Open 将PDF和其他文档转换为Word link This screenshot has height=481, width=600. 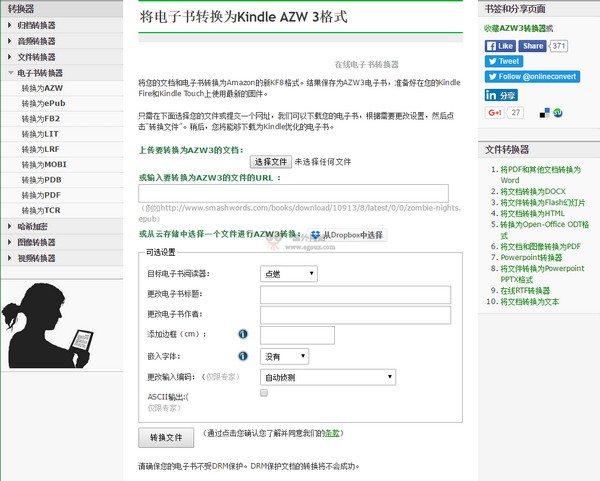[x=540, y=175]
